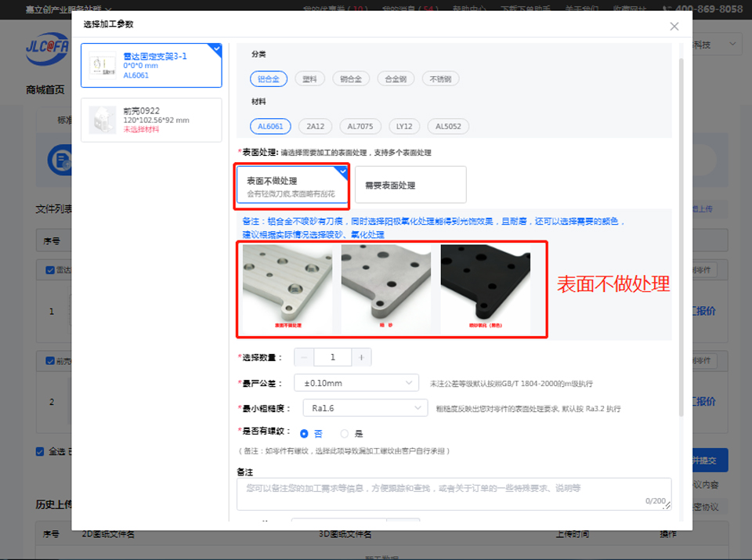Click the 雷达固定支架3-1 part preview image

coord(103,66)
